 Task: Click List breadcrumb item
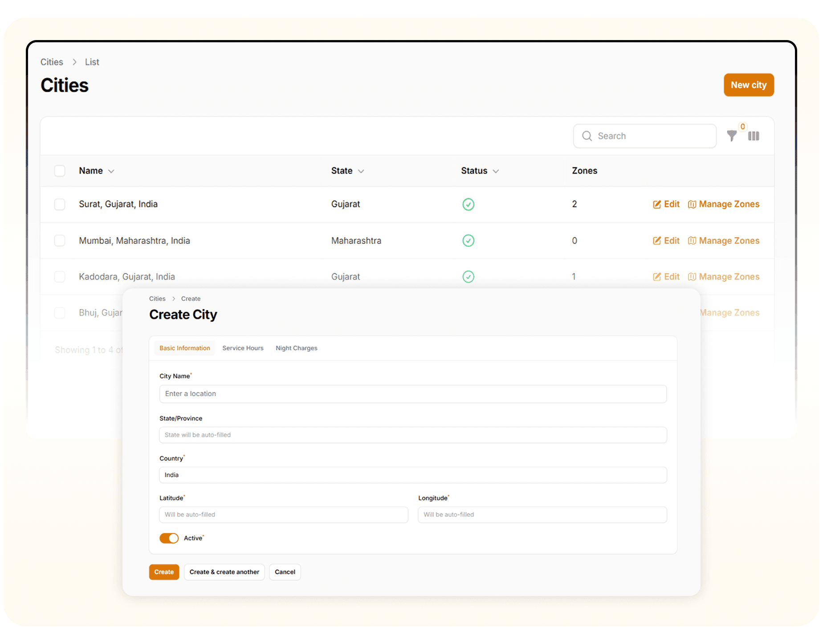pos(92,62)
